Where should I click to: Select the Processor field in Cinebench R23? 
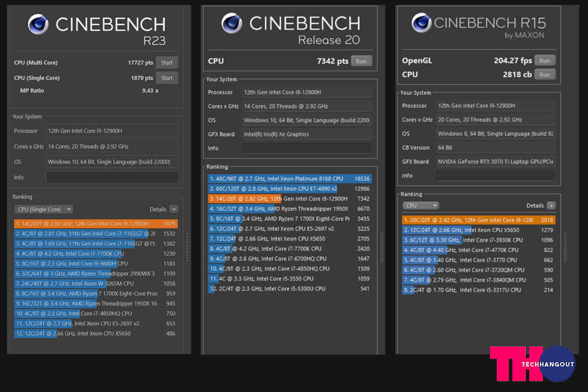(x=112, y=131)
